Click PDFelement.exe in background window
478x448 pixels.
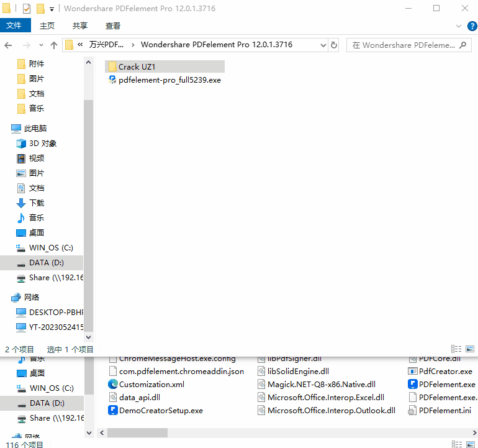[446, 384]
